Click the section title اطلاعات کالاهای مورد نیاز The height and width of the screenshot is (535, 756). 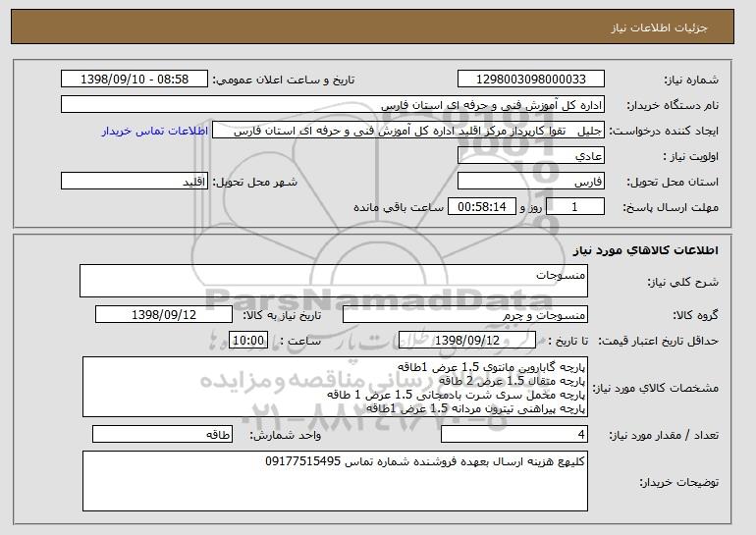(646, 250)
